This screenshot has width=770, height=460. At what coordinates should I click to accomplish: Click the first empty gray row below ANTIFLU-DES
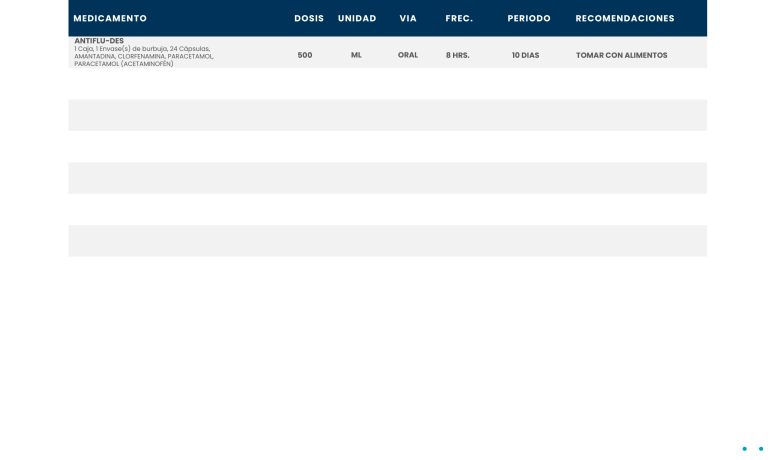387,115
